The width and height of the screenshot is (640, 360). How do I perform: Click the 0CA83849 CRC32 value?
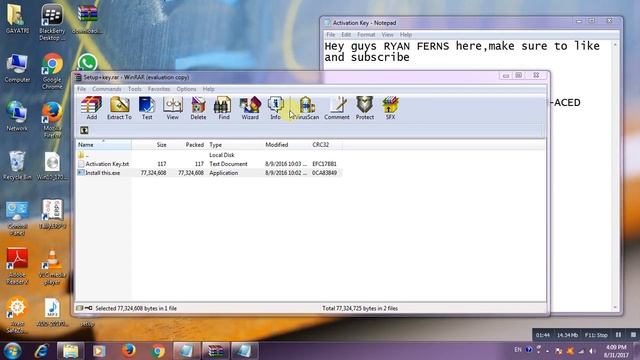(x=324, y=173)
